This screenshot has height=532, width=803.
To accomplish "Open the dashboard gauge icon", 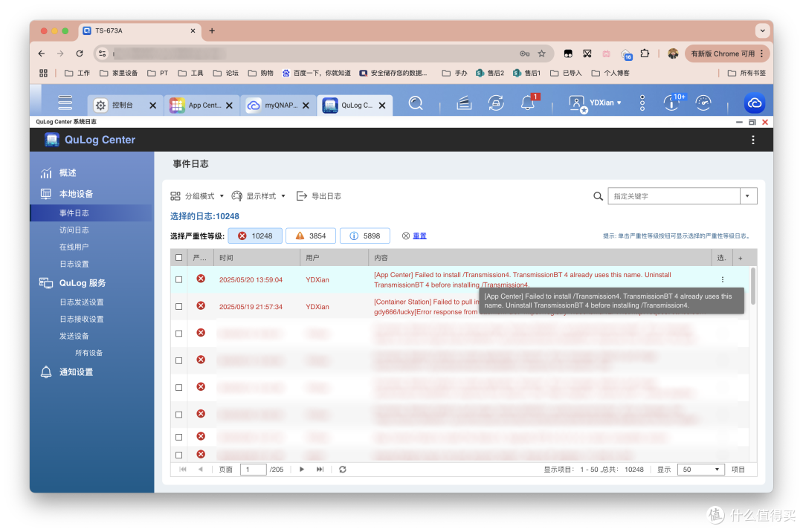I will (x=703, y=103).
